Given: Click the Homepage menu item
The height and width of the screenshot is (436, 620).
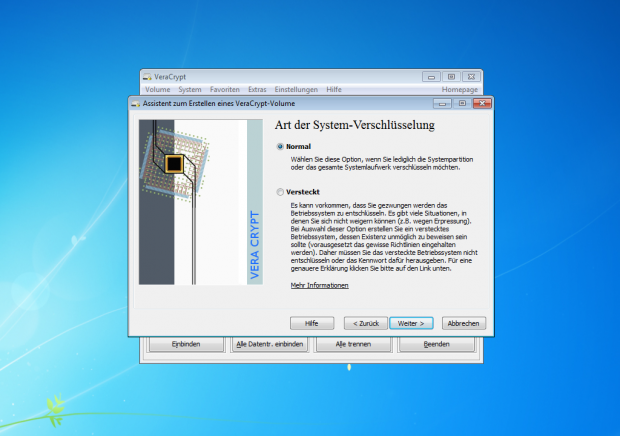Looking at the screenshot, I should (460, 89).
